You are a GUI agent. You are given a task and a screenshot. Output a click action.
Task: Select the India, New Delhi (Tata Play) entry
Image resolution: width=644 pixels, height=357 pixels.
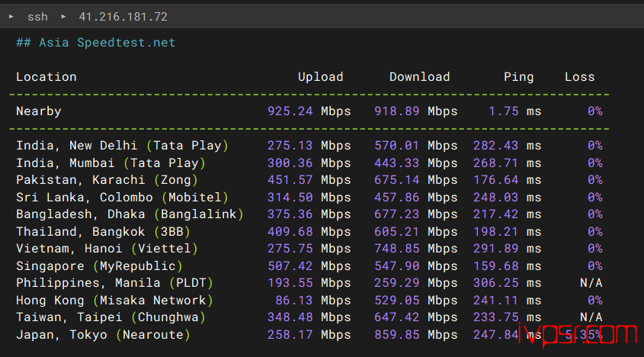click(122, 146)
